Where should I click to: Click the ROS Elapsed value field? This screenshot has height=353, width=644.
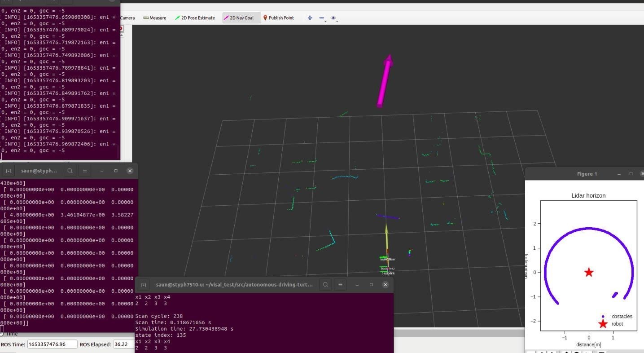123,344
